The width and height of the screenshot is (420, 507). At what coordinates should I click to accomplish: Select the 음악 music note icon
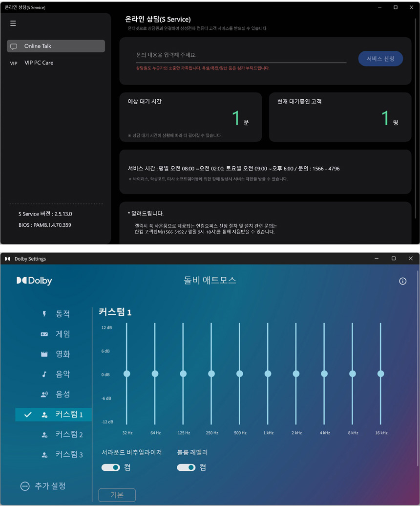click(x=44, y=374)
